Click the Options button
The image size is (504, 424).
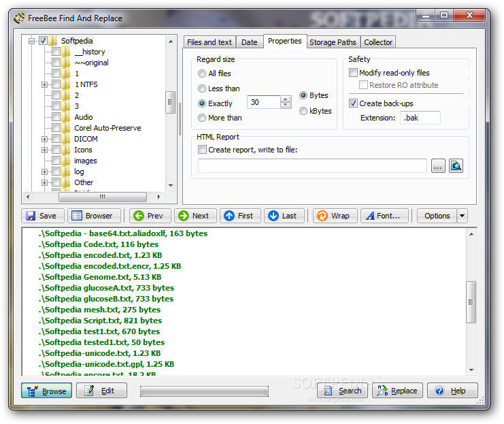pyautogui.click(x=437, y=216)
